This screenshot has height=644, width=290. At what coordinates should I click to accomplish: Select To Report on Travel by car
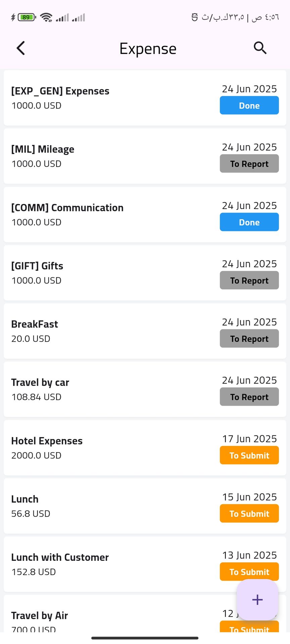(x=249, y=397)
